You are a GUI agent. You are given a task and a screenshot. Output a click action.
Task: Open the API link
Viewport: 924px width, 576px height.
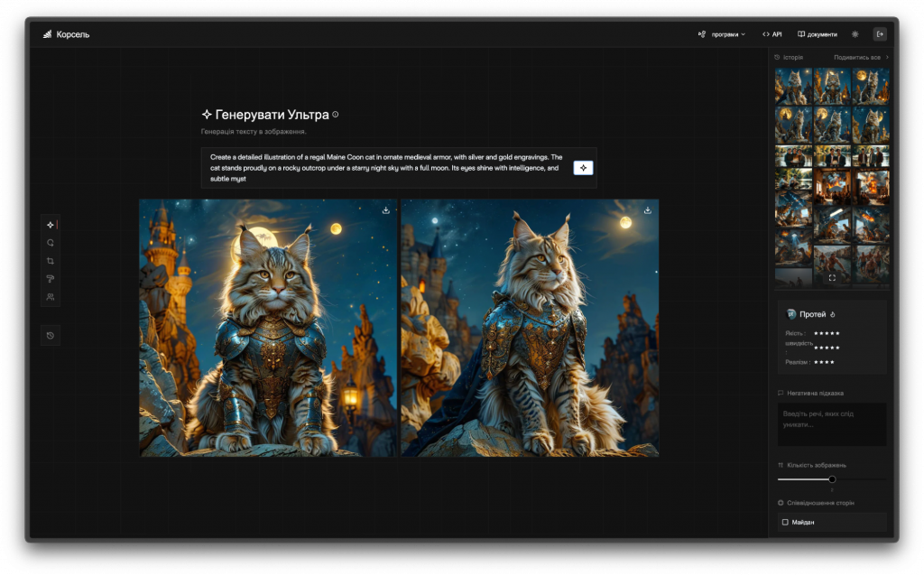pyautogui.click(x=772, y=34)
